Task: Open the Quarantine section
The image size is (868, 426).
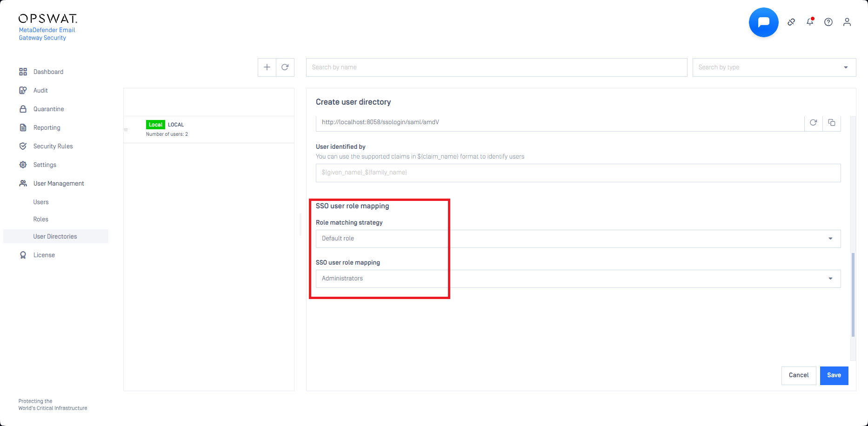Action: point(48,109)
